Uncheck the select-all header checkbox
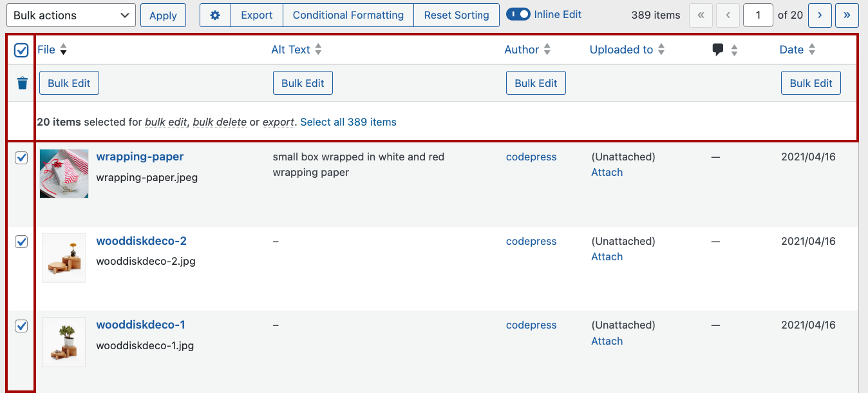 click(x=21, y=50)
